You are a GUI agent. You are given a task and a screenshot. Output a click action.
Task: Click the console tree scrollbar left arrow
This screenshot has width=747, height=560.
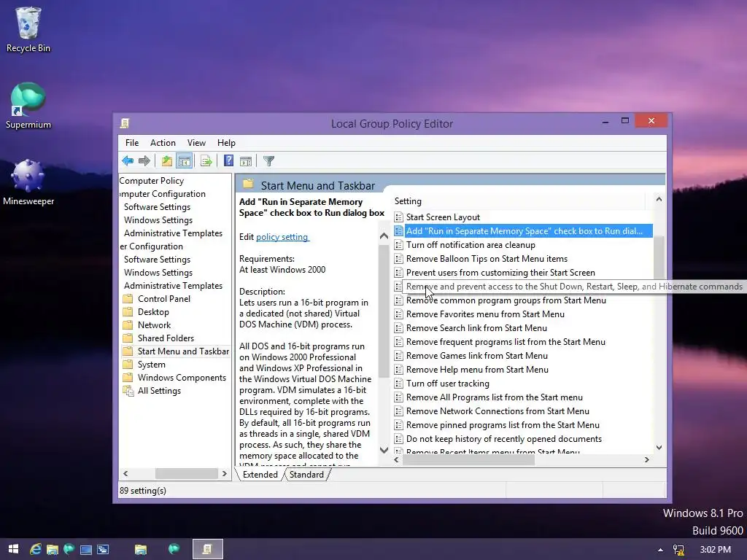point(125,473)
